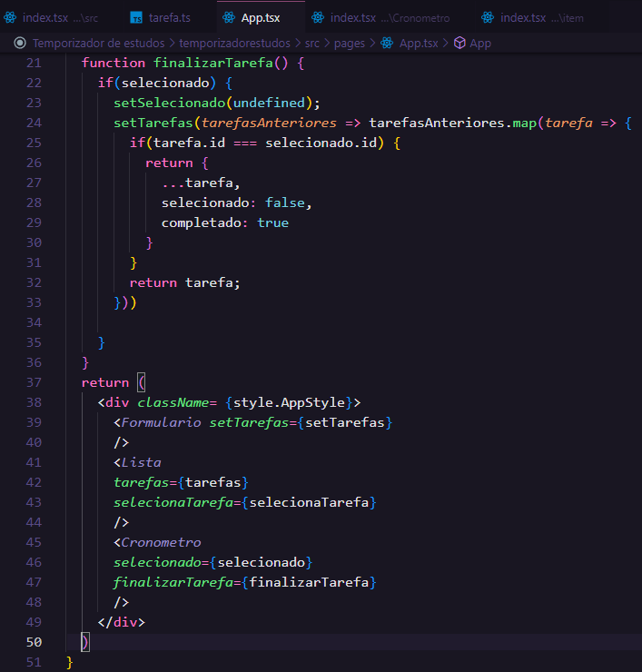Viewport: 642px width, 672px height.
Task: Open 'Temporizador de estudos' breadcrumb
Action: point(99,44)
